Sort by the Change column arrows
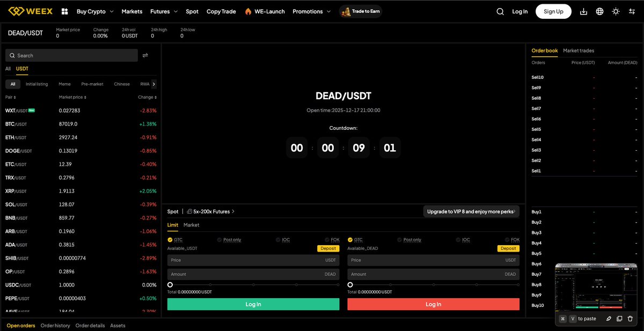 (156, 98)
